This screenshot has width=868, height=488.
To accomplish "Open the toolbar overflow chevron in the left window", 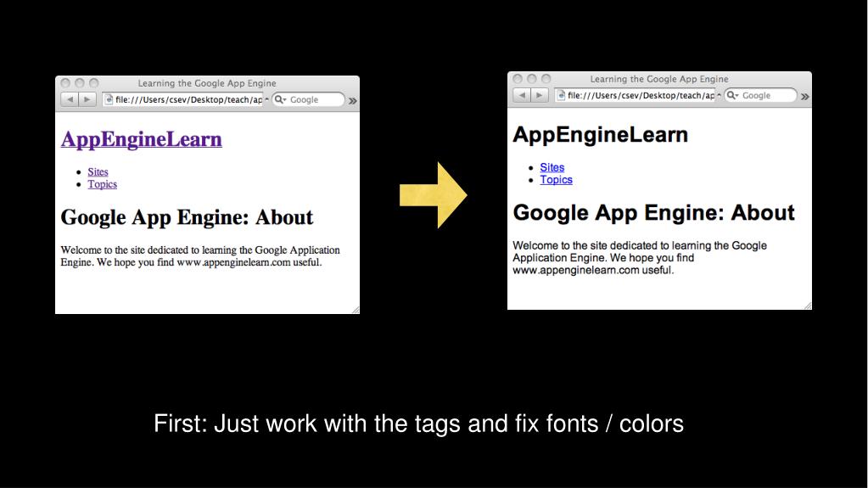I will [353, 100].
